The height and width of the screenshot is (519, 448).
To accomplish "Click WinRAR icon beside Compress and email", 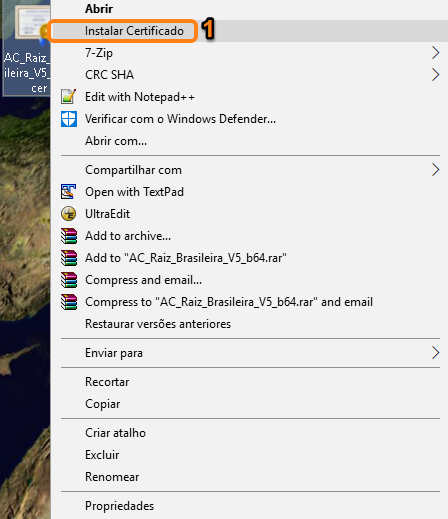I will point(69,280).
